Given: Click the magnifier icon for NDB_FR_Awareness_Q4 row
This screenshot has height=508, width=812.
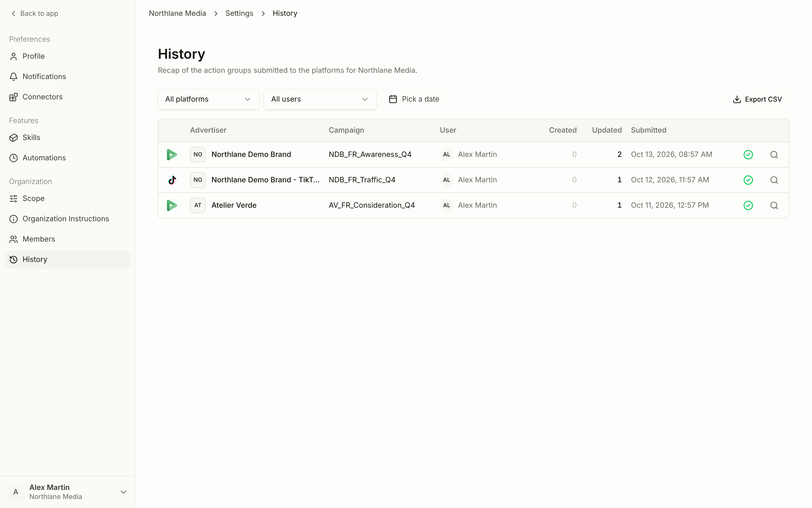Looking at the screenshot, I should tap(774, 155).
